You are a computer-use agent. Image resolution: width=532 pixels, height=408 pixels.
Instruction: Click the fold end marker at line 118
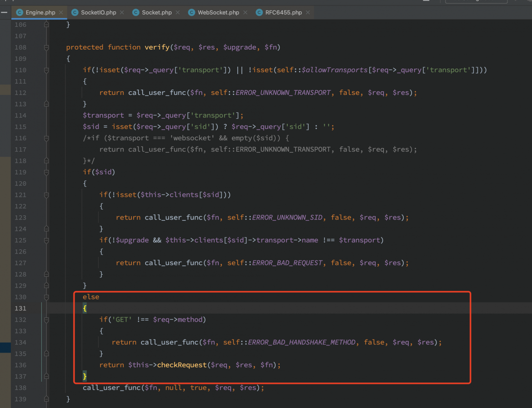pyautogui.click(x=46, y=161)
